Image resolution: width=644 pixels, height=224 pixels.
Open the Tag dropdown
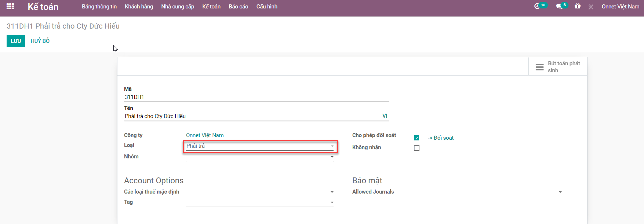[259, 202]
